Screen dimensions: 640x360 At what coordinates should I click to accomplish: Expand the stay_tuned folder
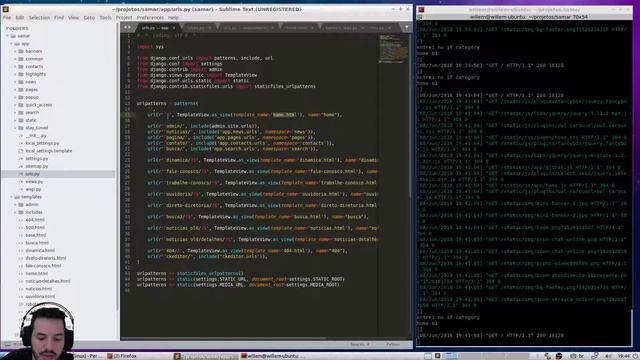[16, 128]
